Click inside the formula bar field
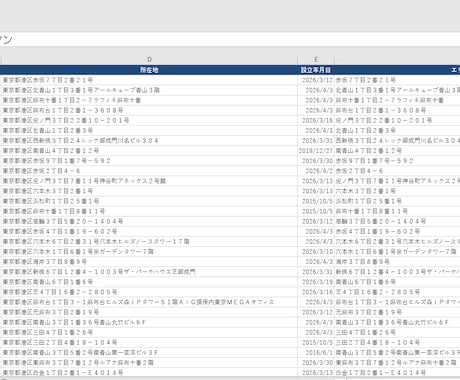The width and height of the screenshot is (460, 380). (x=230, y=40)
